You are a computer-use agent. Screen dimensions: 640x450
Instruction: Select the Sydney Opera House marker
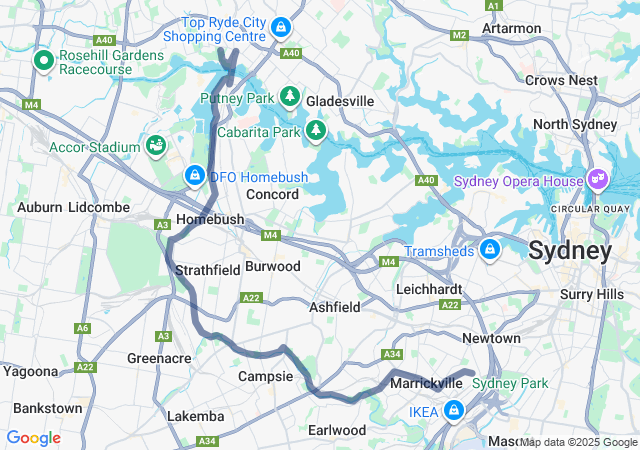pos(598,180)
